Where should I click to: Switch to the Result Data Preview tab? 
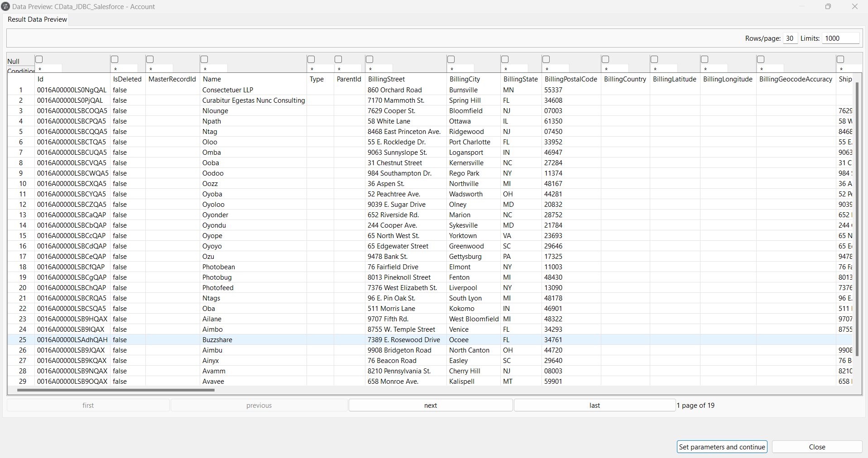37,19
